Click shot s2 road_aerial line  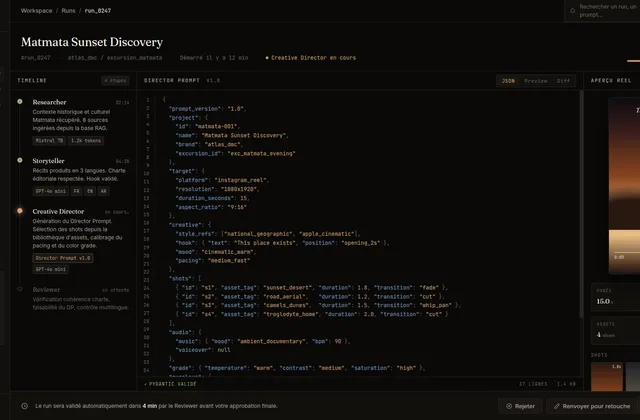point(310,297)
